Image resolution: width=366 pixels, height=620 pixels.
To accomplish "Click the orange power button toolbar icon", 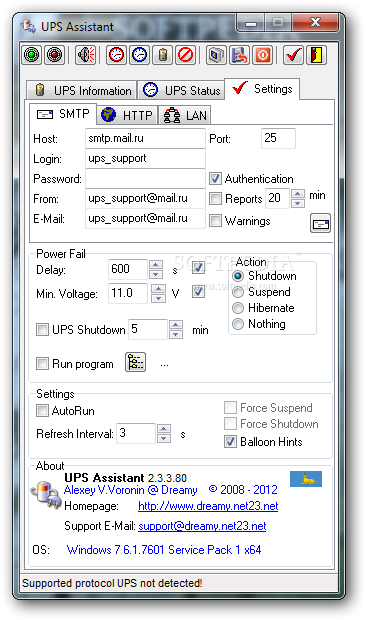I will (x=262, y=55).
